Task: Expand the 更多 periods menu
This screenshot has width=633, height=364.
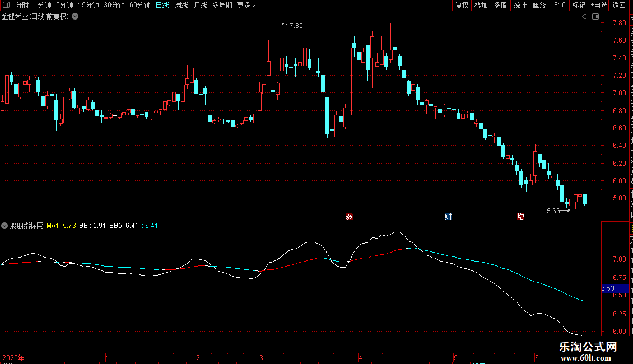Action: [246, 5]
